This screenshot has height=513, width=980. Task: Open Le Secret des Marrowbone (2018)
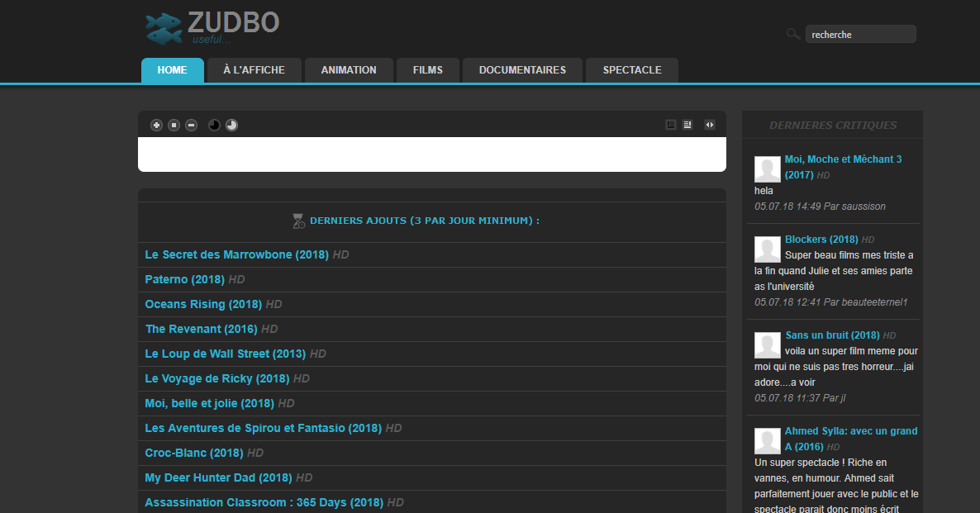tap(237, 255)
